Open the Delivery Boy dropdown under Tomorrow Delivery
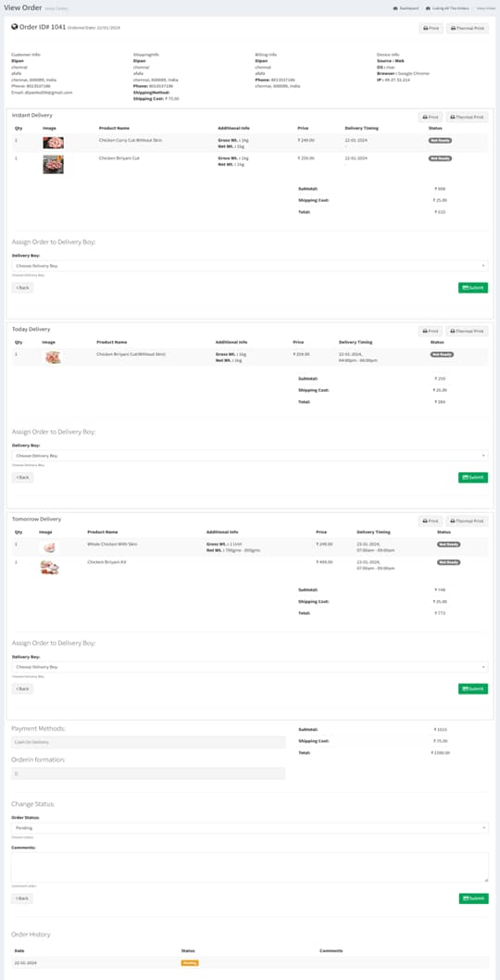This screenshot has height=980, width=500. click(250, 667)
